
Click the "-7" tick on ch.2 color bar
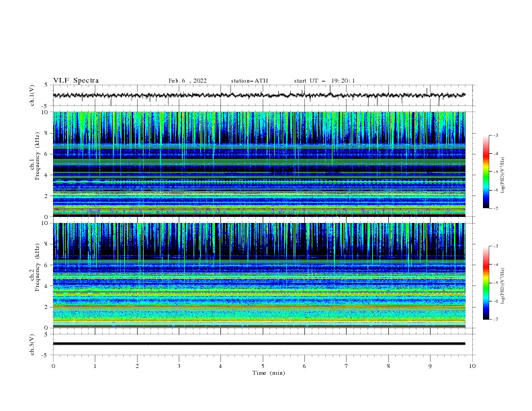tap(495, 319)
